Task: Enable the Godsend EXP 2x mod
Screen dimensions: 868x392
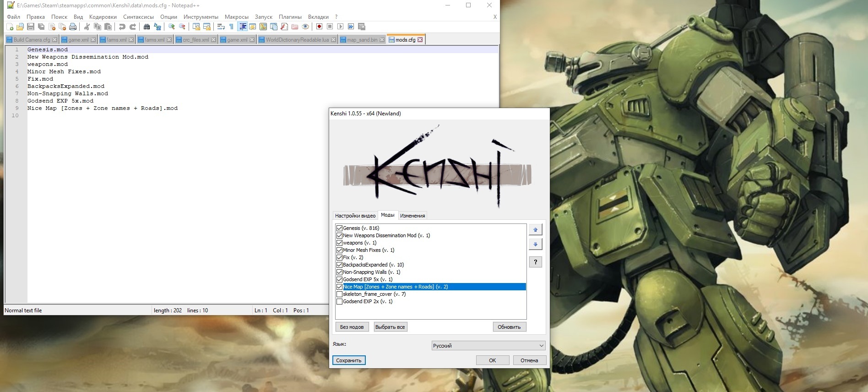Action: pos(339,301)
